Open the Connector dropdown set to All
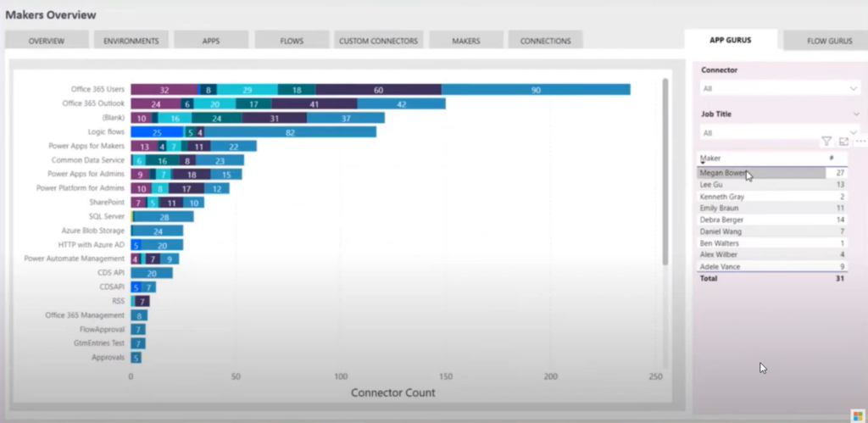The image size is (868, 423). point(780,89)
